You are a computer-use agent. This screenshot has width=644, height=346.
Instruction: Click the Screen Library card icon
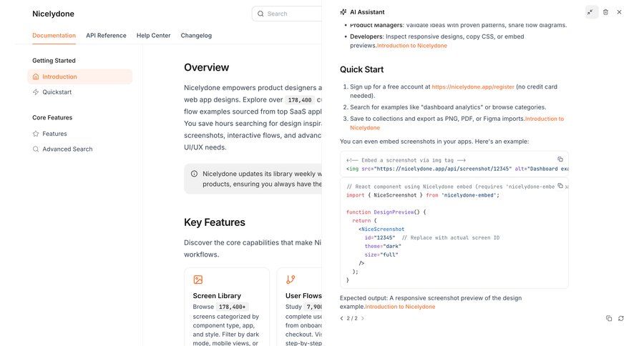[x=198, y=280]
